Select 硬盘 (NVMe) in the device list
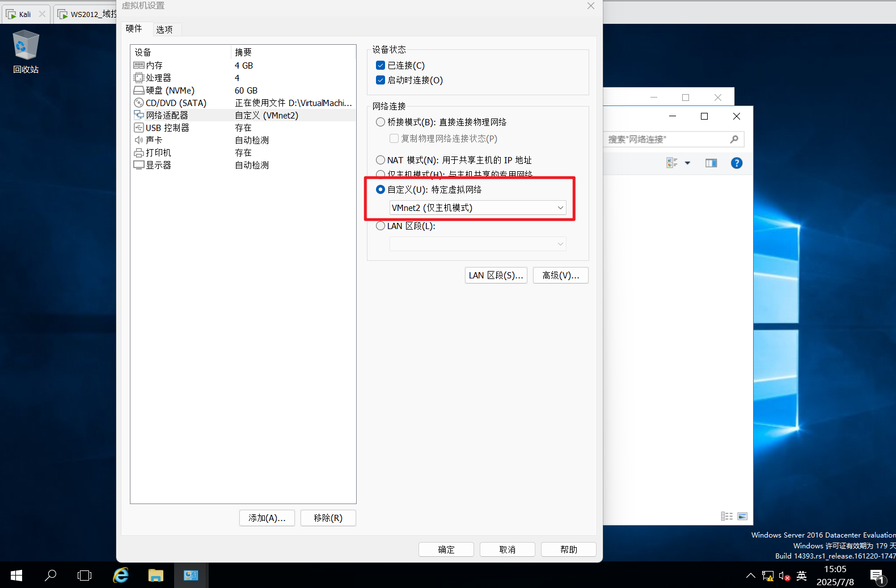 (x=170, y=91)
